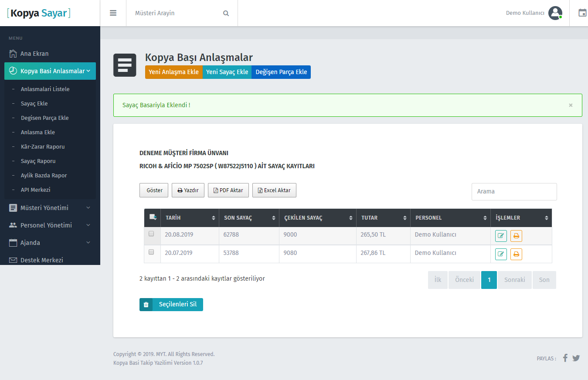Click Yeni Anlaşma Ekle button
Viewport: 588px width, 380px height.
point(173,72)
